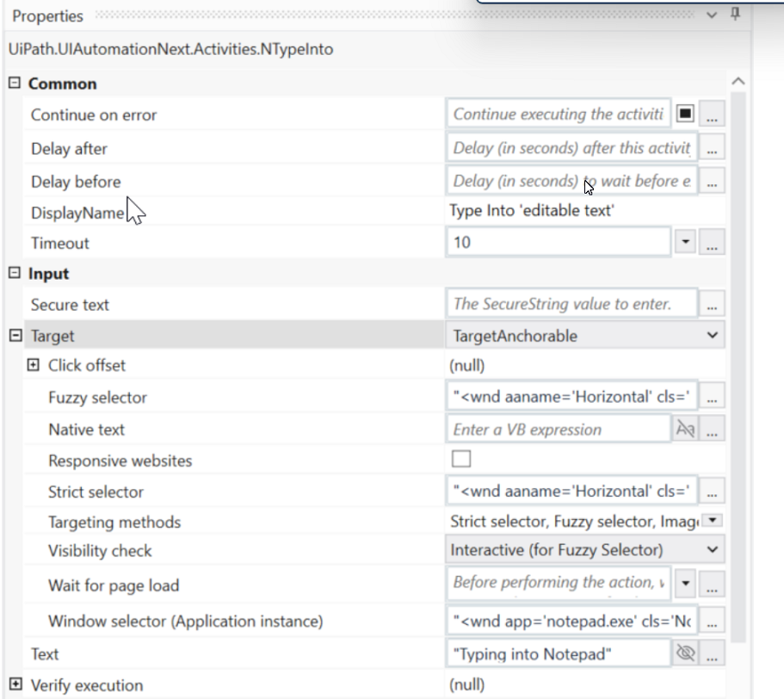Open expression editor for Delay after

(x=712, y=148)
